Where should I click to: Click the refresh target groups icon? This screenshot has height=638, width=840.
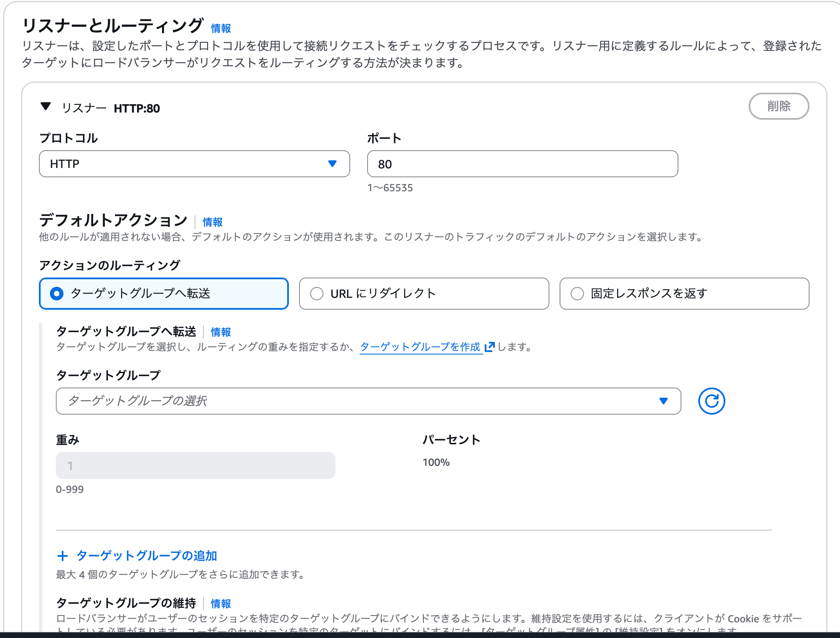[x=711, y=401]
